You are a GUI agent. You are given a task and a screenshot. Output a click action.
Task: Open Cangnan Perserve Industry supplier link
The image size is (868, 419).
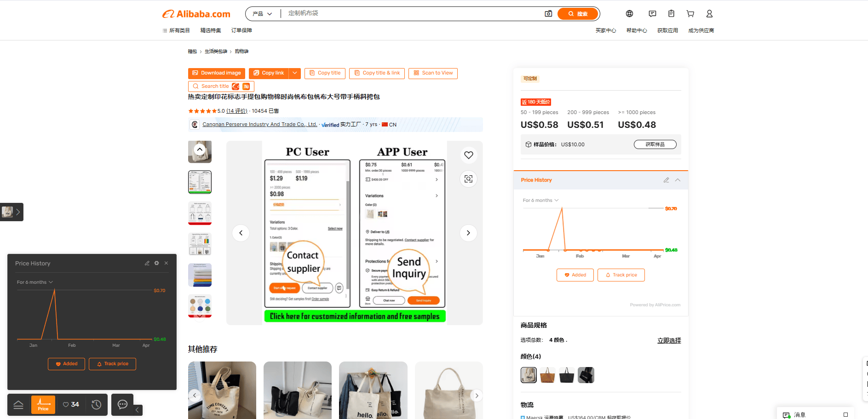coord(259,124)
